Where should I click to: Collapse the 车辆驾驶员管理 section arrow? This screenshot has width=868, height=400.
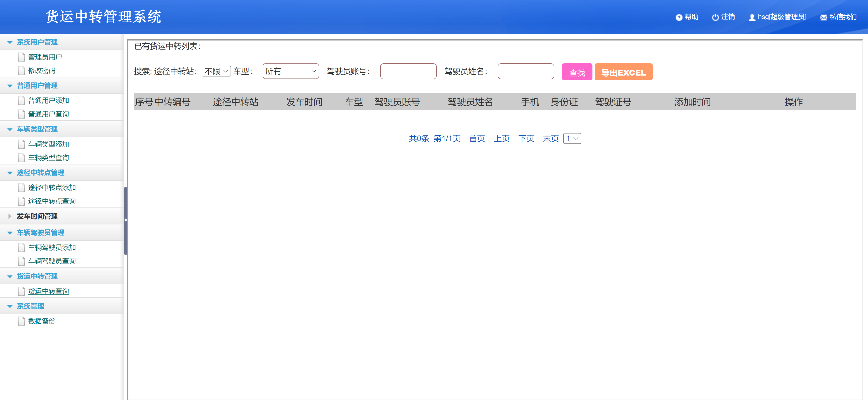pos(10,233)
